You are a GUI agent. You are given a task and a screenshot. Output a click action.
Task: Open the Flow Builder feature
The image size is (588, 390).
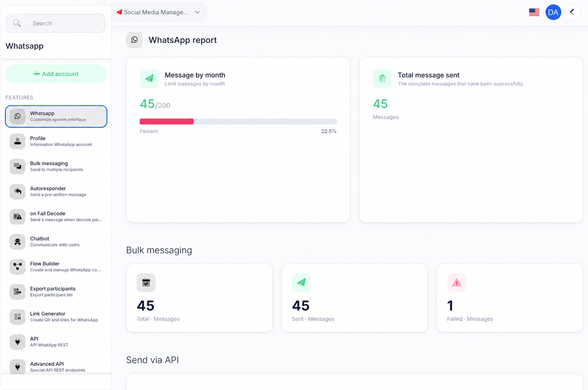pos(56,267)
